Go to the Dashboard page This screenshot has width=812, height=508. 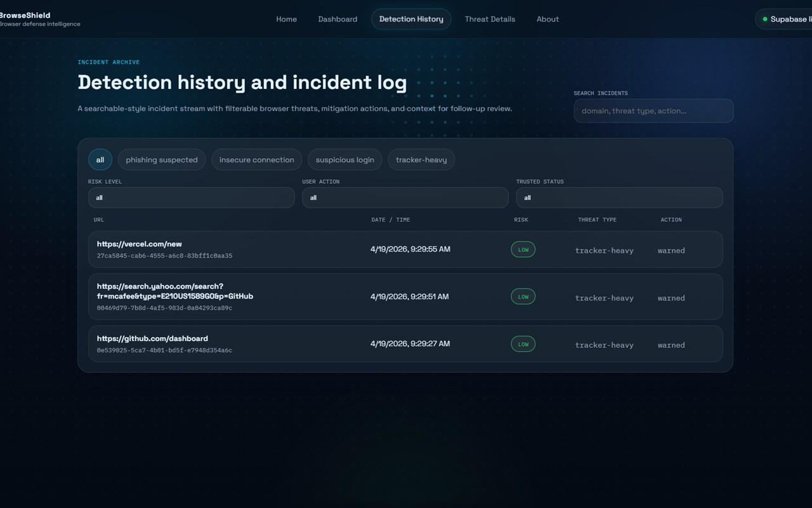pyautogui.click(x=337, y=19)
